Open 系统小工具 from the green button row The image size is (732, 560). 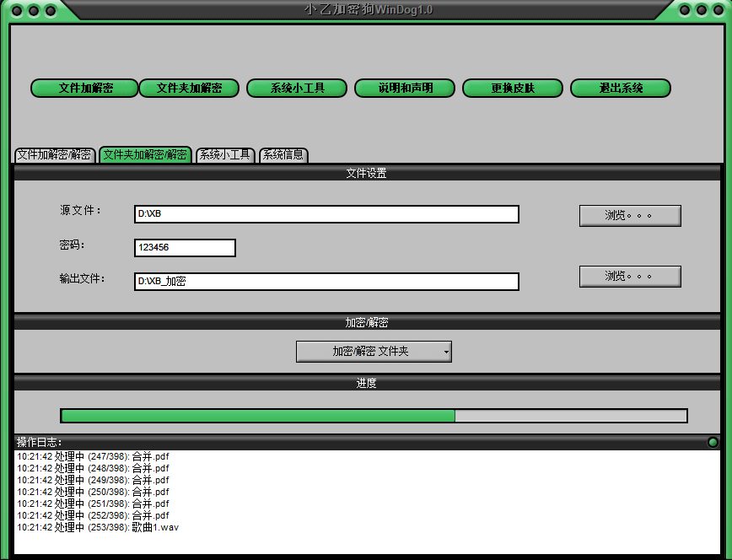coord(297,88)
